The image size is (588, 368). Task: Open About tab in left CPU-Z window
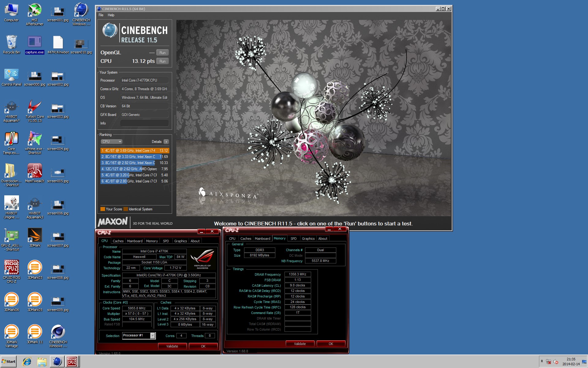click(195, 241)
